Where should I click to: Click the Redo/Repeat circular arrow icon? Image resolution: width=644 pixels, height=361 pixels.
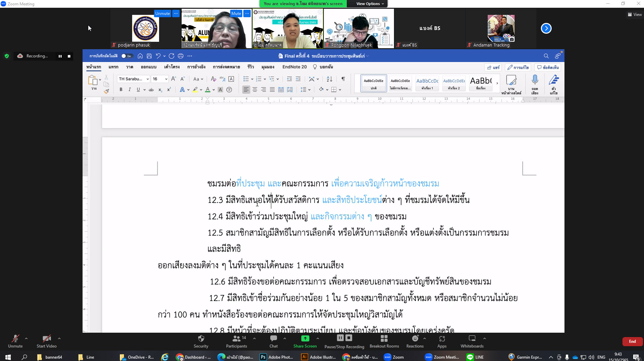[172, 56]
